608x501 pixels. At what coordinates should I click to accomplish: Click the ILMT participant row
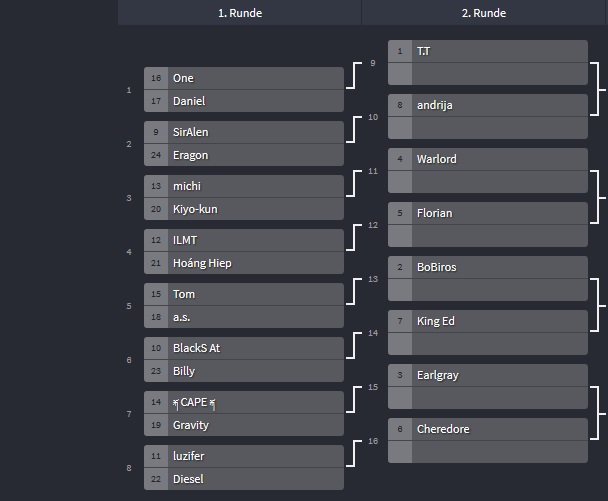click(x=244, y=240)
